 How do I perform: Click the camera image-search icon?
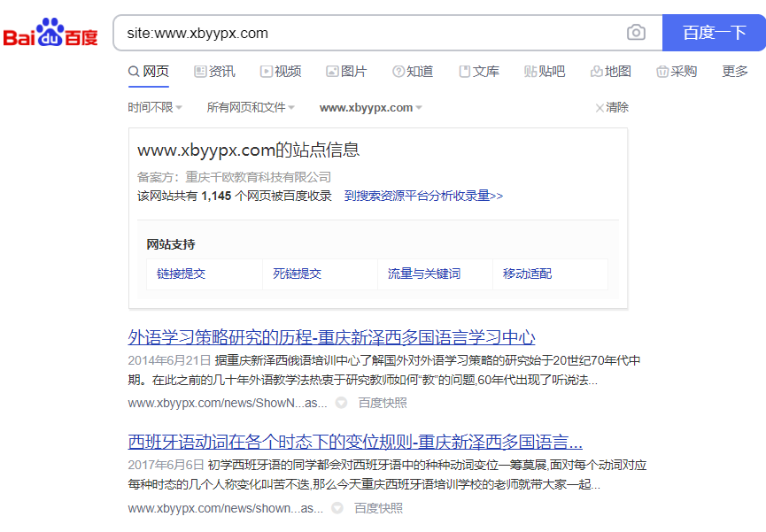coord(636,33)
